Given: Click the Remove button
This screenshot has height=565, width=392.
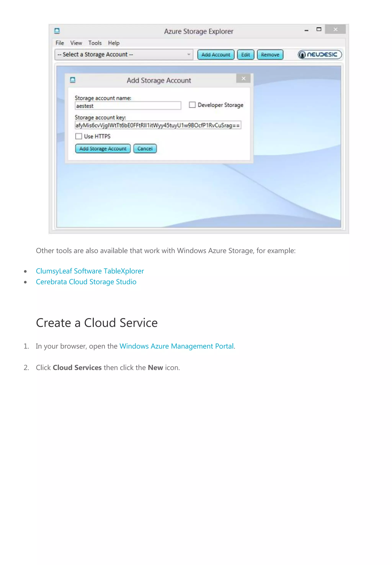Looking at the screenshot, I should tap(270, 55).
